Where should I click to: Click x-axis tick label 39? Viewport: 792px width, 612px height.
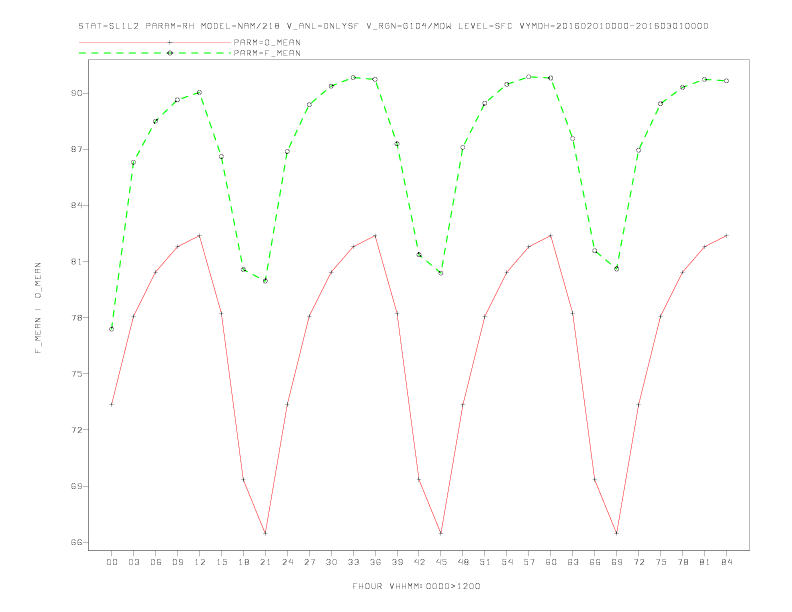click(x=398, y=562)
